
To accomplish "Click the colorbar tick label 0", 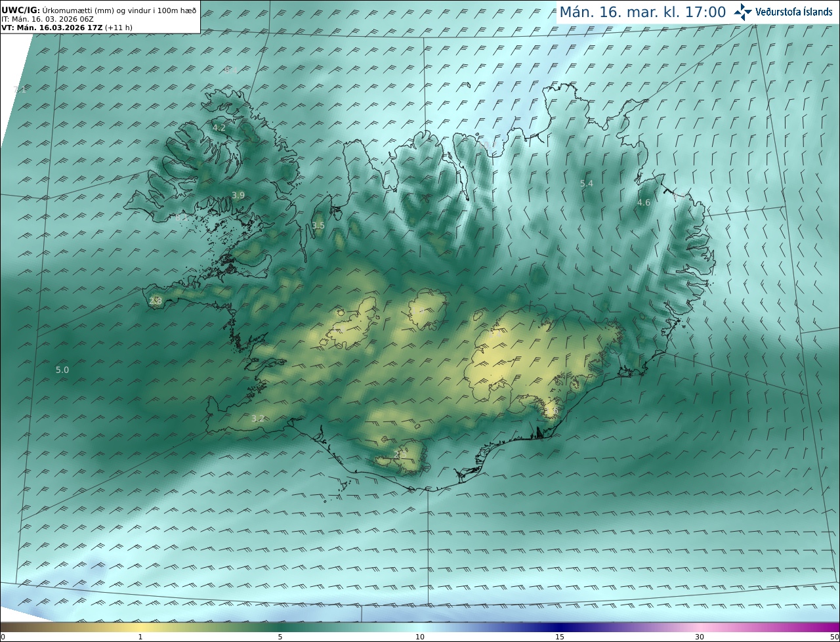I will (x=3, y=637).
